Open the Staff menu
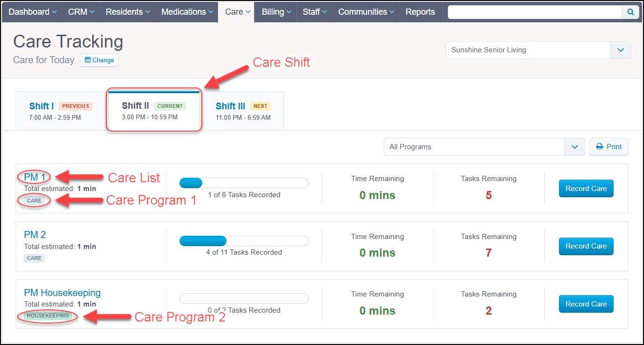Image resolution: width=644 pixels, height=345 pixels. tap(314, 12)
